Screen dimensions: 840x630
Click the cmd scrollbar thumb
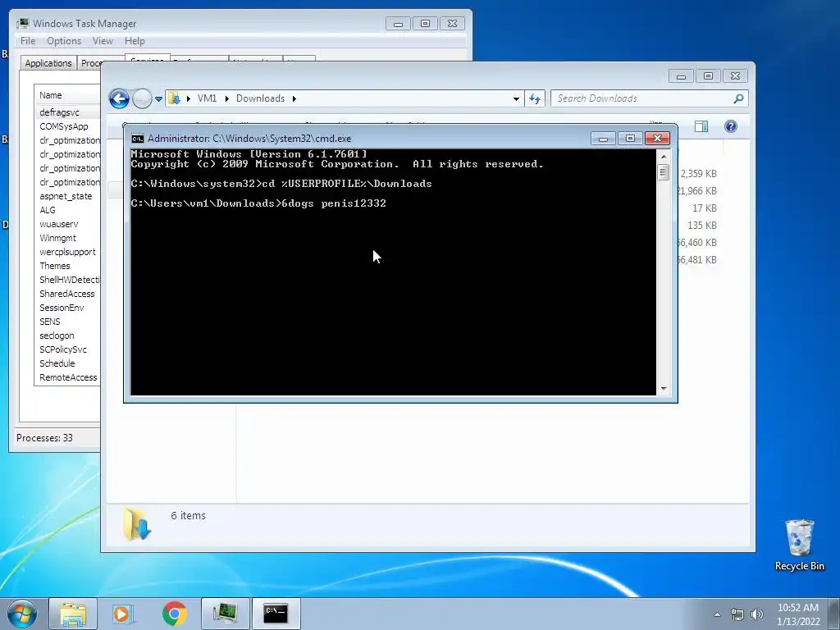click(664, 172)
